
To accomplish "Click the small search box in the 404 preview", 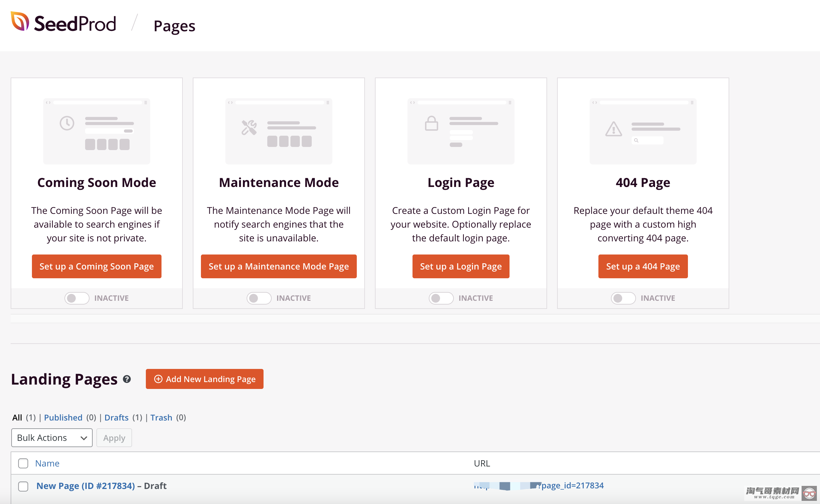I will (647, 140).
